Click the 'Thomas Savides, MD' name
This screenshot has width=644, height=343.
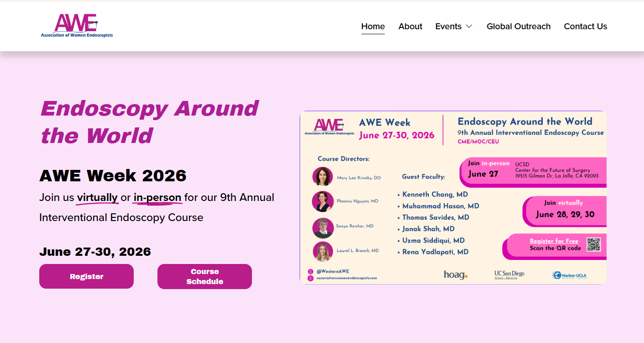tap(435, 217)
